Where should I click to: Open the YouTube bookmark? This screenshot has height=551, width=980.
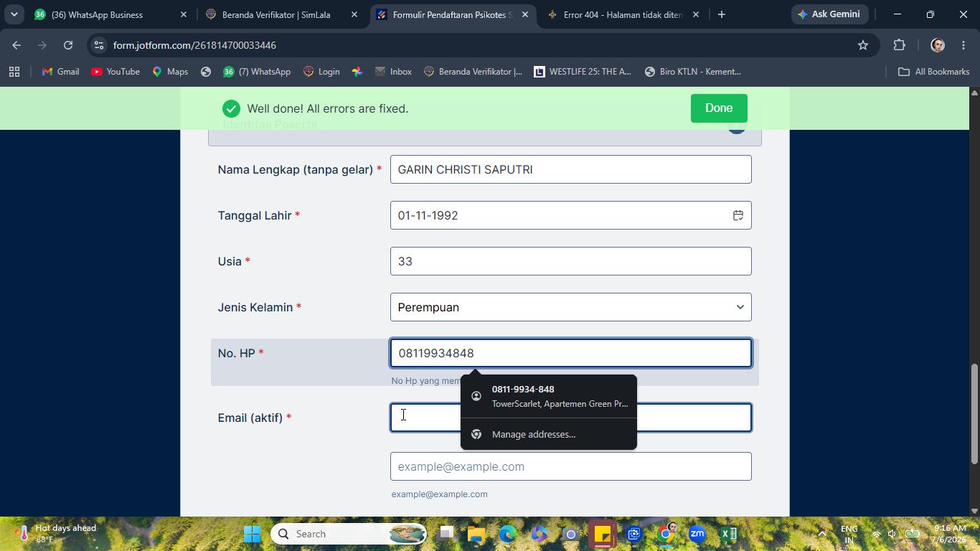coord(116,72)
